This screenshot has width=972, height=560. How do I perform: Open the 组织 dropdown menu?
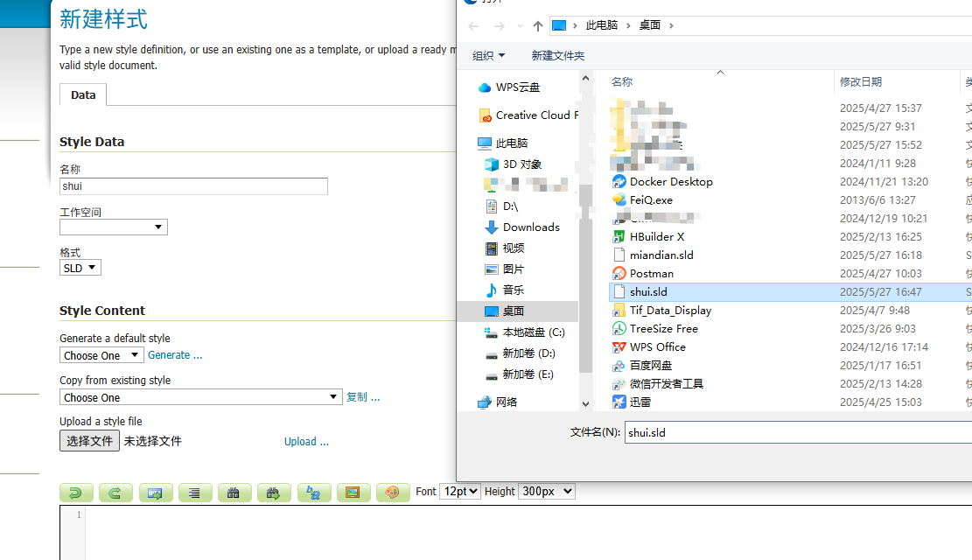(x=488, y=56)
